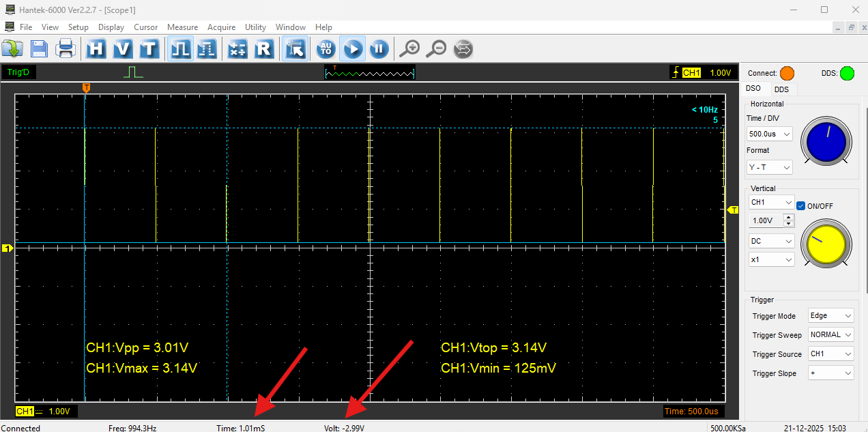Open the Window menu
The width and height of the screenshot is (868, 432).
(x=291, y=27)
